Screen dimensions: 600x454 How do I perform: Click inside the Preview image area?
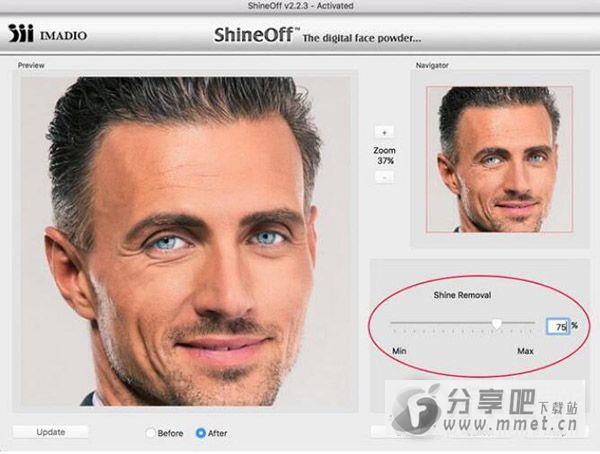pyautogui.click(x=185, y=241)
